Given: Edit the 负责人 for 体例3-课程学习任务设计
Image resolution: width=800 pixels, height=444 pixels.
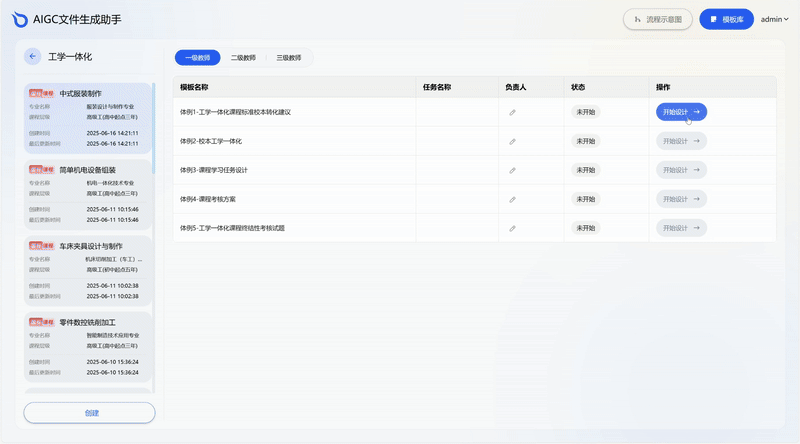Looking at the screenshot, I should point(512,170).
